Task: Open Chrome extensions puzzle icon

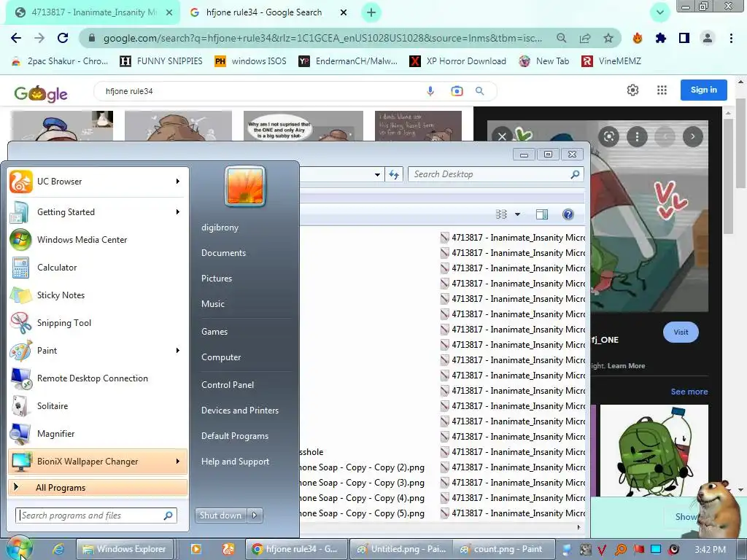Action: pos(661,38)
